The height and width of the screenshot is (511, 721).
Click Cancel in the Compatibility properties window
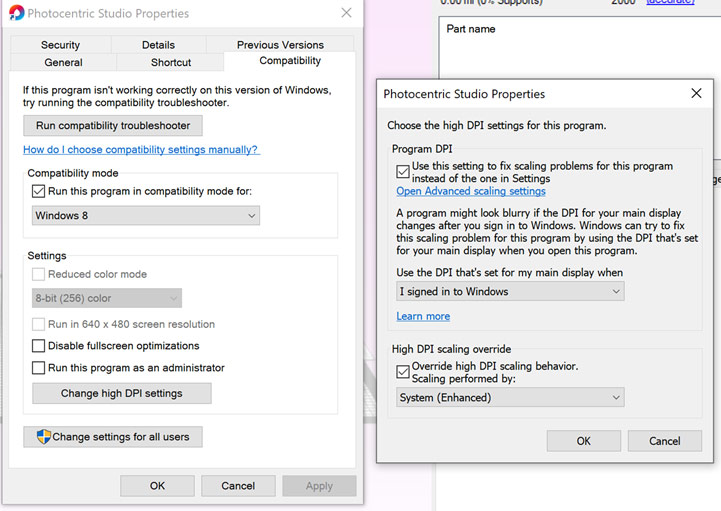pyautogui.click(x=238, y=486)
